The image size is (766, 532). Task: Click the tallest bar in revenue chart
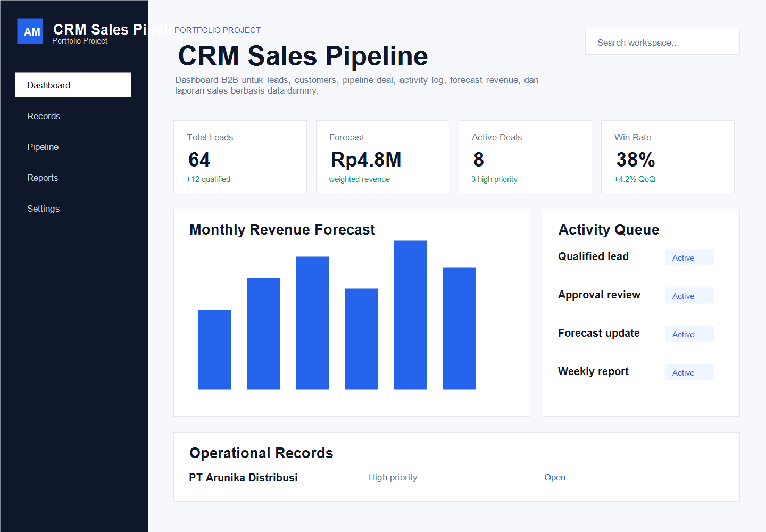click(410, 315)
